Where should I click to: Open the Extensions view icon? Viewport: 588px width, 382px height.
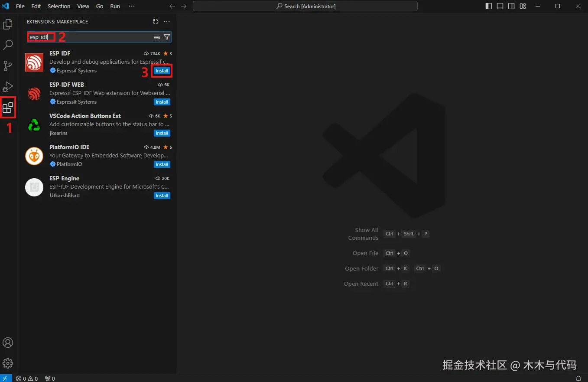tap(8, 108)
